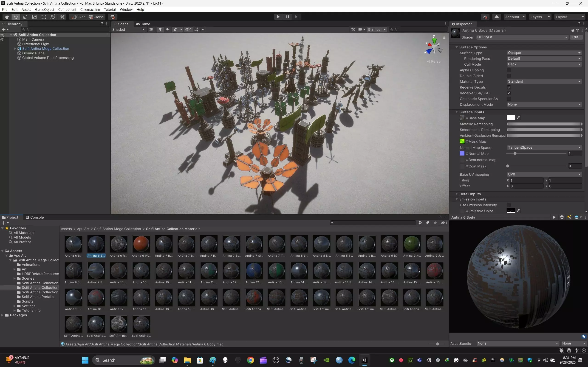Viewport: 588px width, 367px height.
Task: Select the Antina 6 Wi... red material thumbnail
Action: [x=141, y=244]
